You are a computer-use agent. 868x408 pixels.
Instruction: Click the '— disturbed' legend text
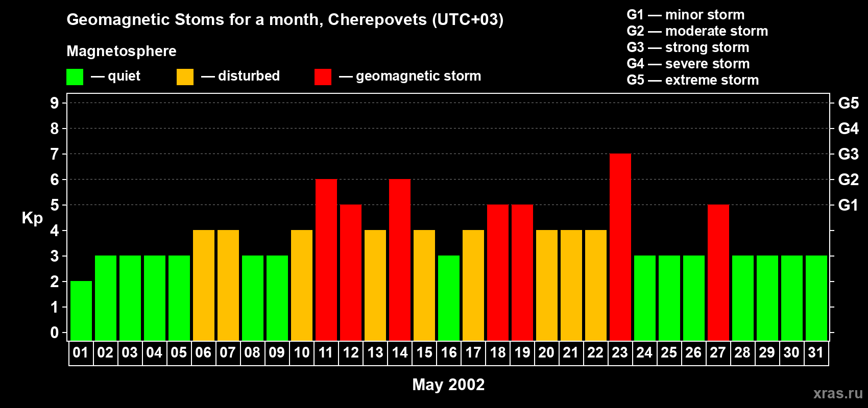[240, 76]
